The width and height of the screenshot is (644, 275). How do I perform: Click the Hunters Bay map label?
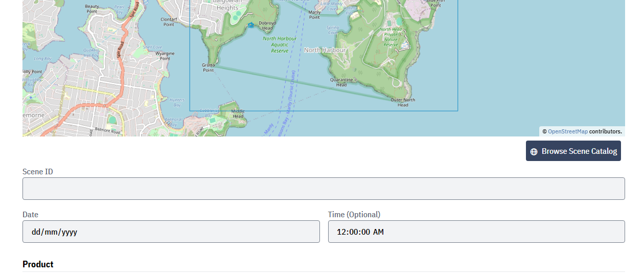click(176, 102)
